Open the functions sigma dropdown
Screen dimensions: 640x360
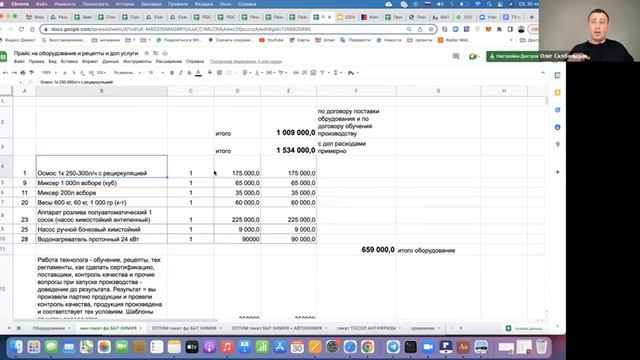click(x=337, y=73)
